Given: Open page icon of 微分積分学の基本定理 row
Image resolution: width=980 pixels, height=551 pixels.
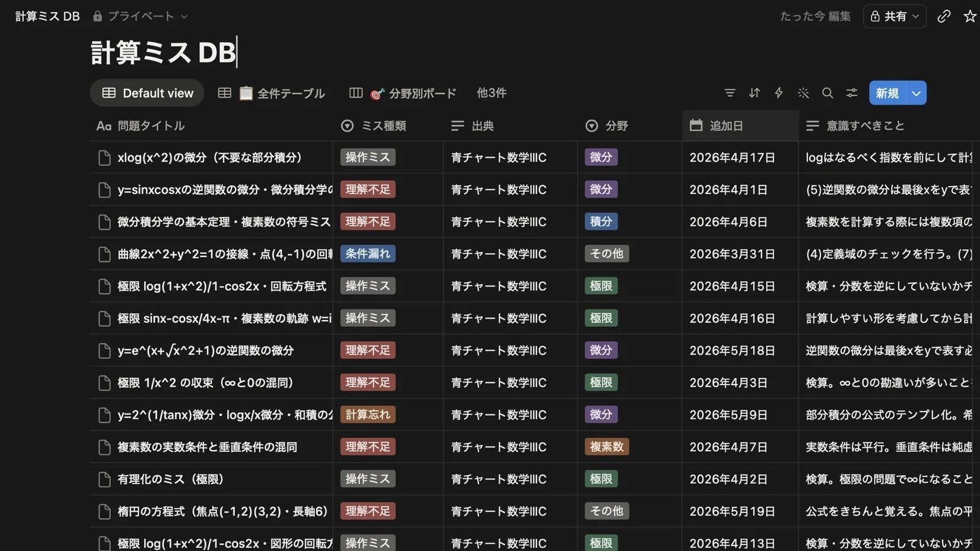Looking at the screenshot, I should [105, 222].
